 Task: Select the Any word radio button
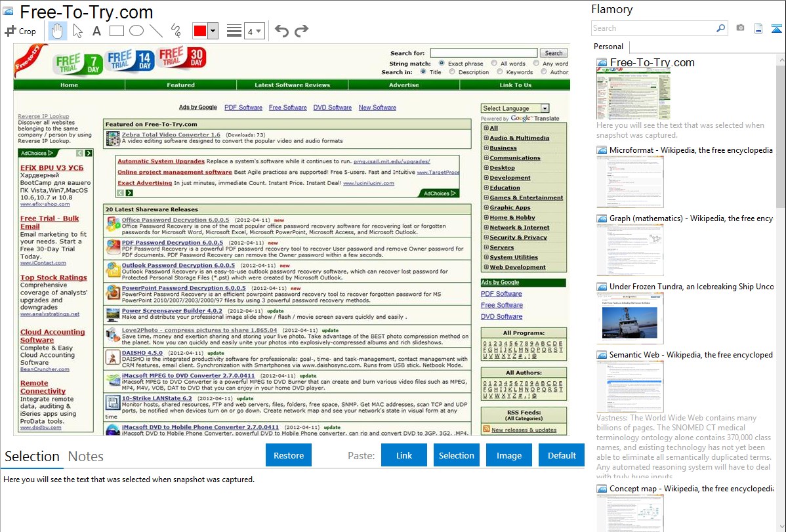tap(537, 63)
